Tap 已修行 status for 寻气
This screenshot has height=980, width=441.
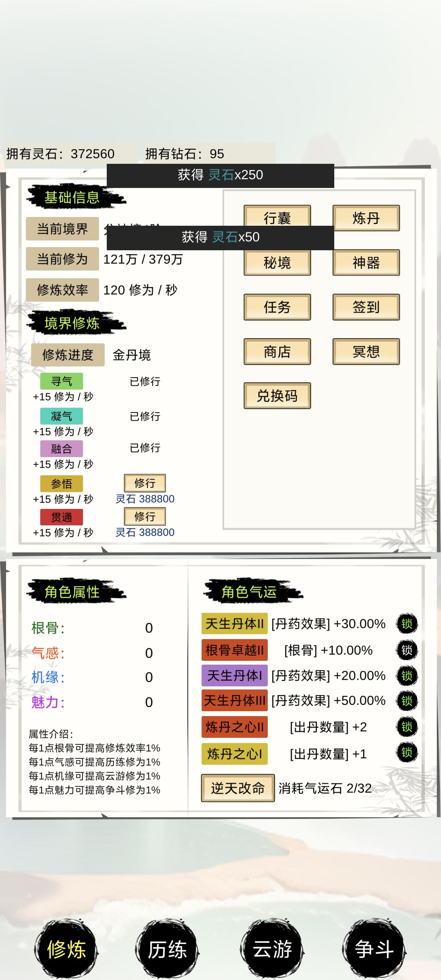pyautogui.click(x=145, y=381)
